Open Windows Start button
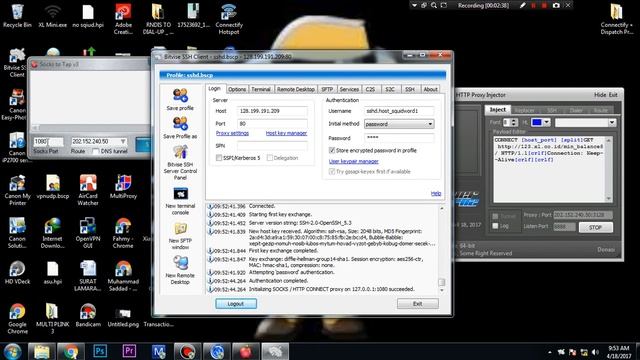The height and width of the screenshot is (360, 640). 13,351
